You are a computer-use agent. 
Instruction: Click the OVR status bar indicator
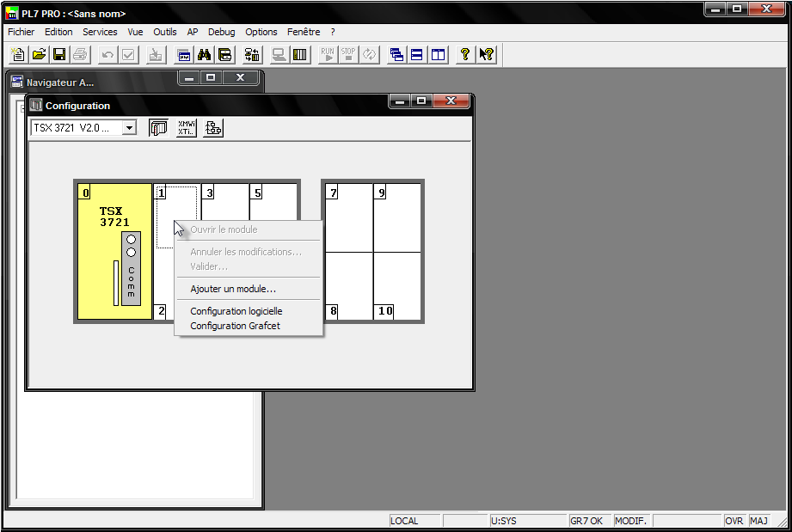[x=734, y=520]
